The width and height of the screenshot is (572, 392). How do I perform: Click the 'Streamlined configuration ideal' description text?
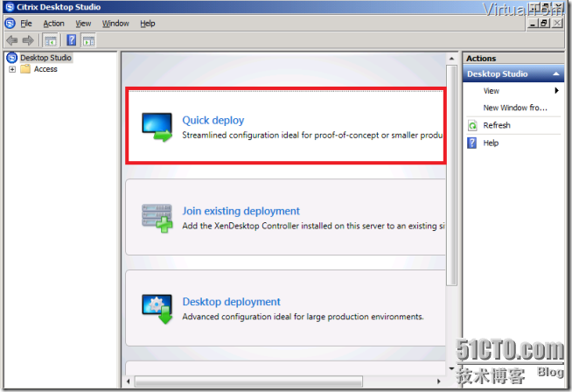(312, 136)
